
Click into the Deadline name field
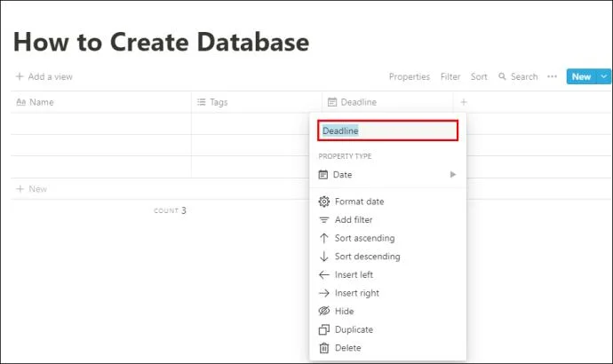pos(386,131)
